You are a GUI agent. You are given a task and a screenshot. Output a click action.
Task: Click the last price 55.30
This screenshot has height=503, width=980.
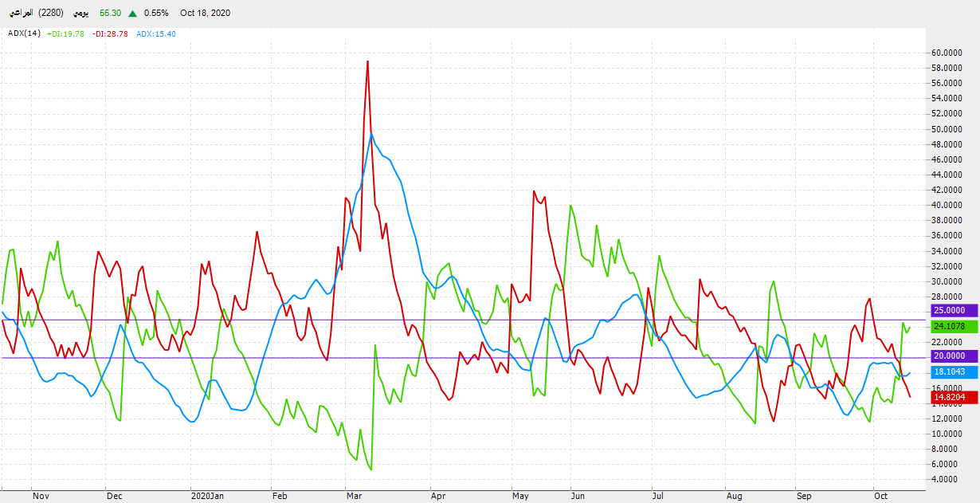pyautogui.click(x=111, y=14)
